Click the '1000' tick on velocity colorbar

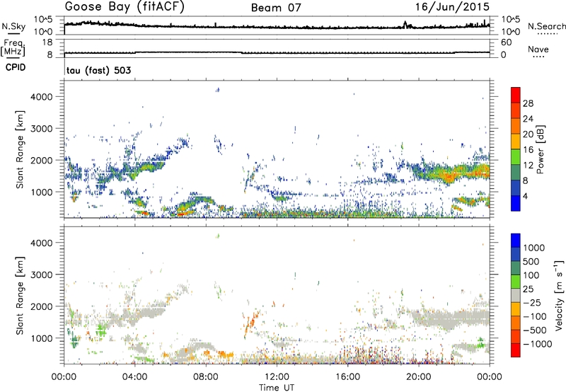pyautogui.click(x=533, y=248)
